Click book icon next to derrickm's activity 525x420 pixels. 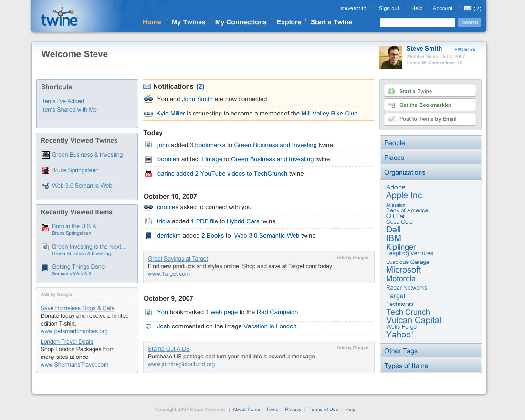pos(148,236)
